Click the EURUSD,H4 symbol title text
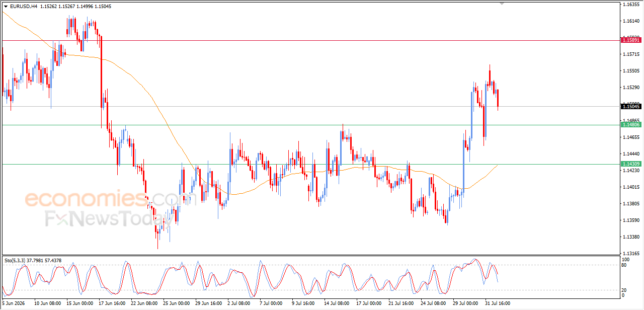The image size is (644, 310). [x=23, y=7]
